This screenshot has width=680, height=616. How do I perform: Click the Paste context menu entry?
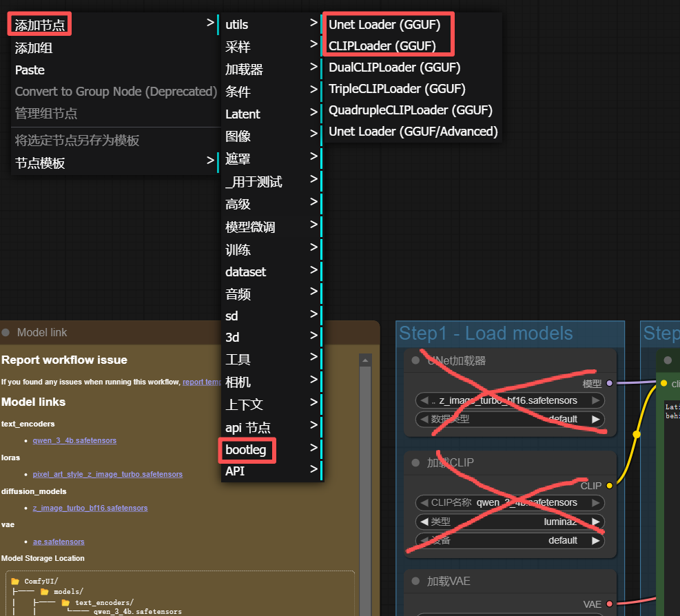pos(30,70)
